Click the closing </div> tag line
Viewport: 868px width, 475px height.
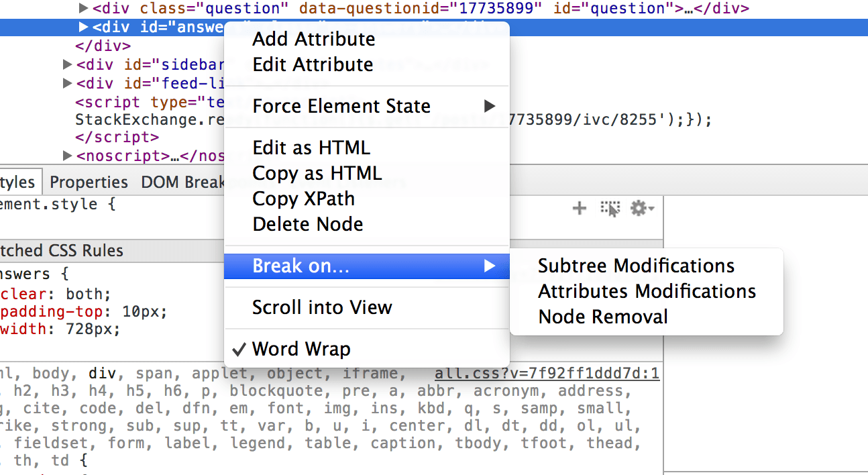tap(103, 46)
